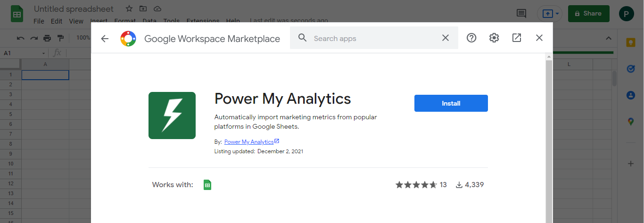
Task: Open the Power My Analytics developer link
Action: [x=249, y=142]
